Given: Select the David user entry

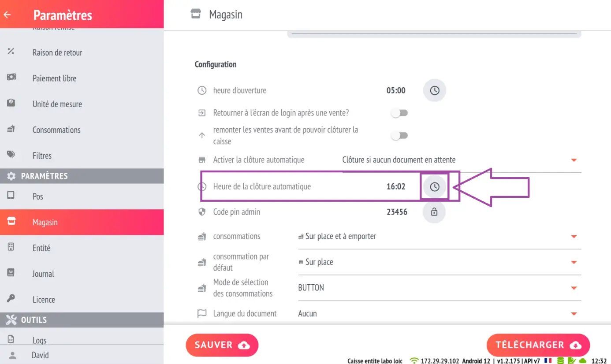Looking at the screenshot, I should point(82,355).
